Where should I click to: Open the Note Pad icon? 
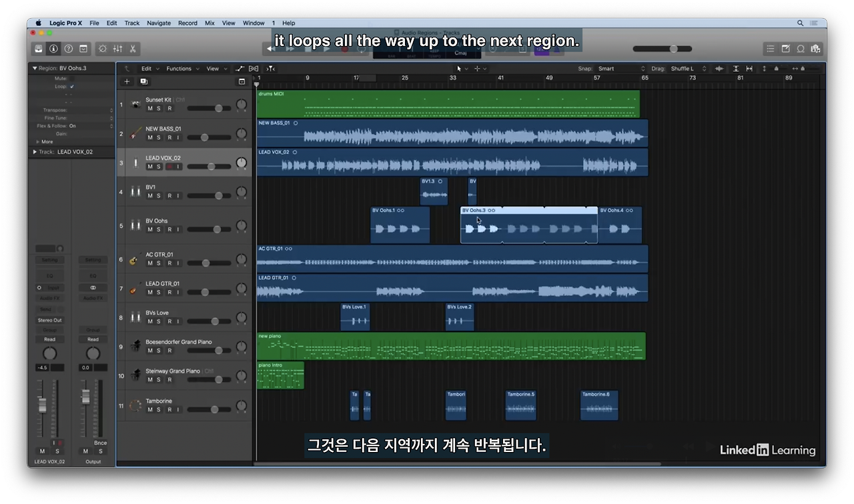tap(785, 49)
